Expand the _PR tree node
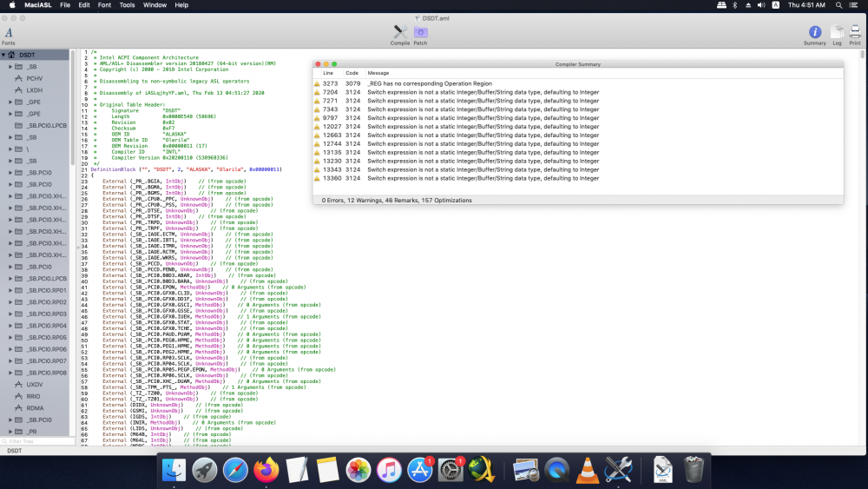The height and width of the screenshot is (489, 868). click(x=10, y=432)
